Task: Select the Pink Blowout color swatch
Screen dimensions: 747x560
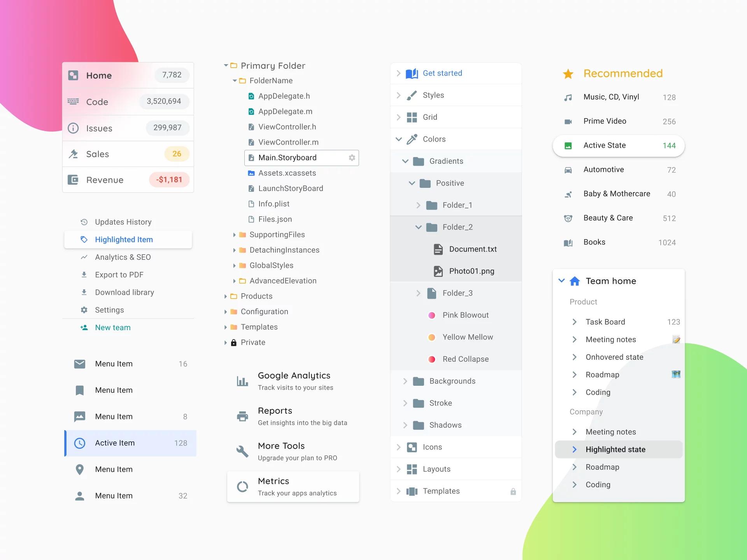Action: tap(432, 315)
